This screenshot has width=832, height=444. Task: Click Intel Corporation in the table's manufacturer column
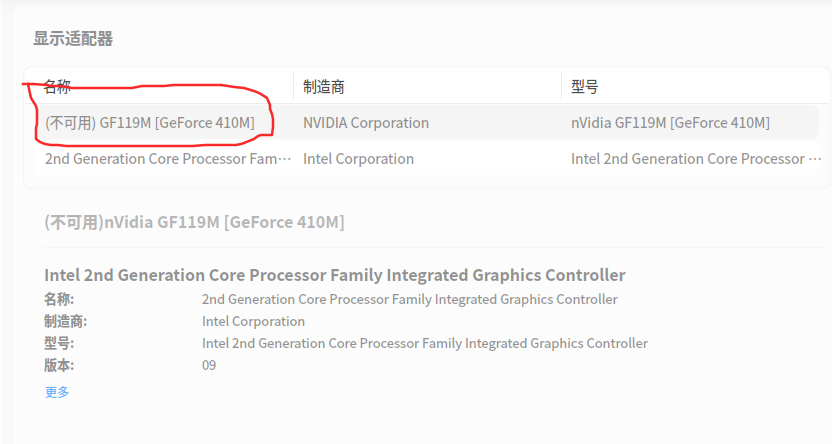point(358,159)
